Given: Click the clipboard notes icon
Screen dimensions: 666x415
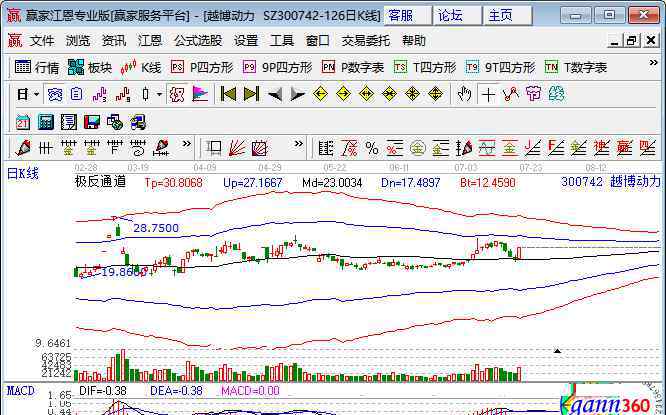Looking at the screenshot, I should [x=76, y=94].
